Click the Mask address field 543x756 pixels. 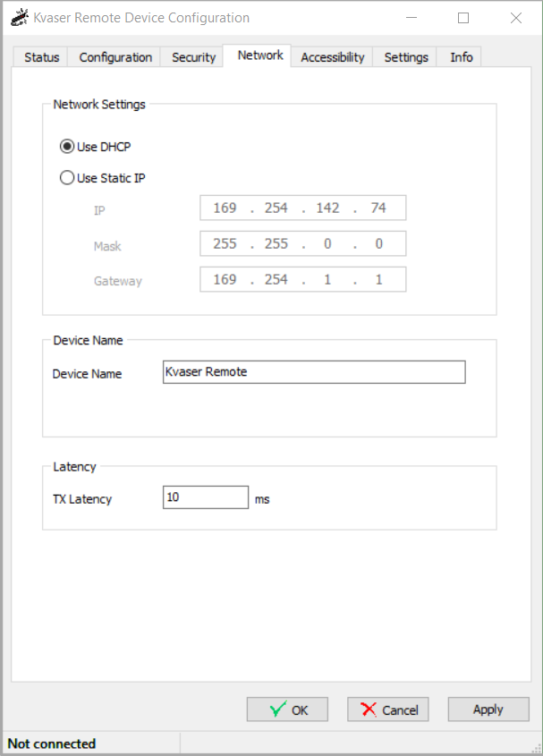[x=303, y=243]
